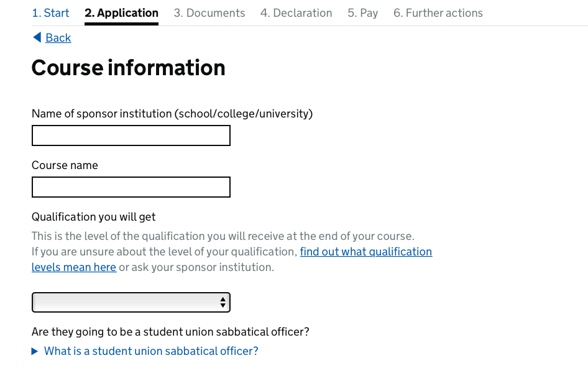Open the 5. Pay step

(362, 13)
